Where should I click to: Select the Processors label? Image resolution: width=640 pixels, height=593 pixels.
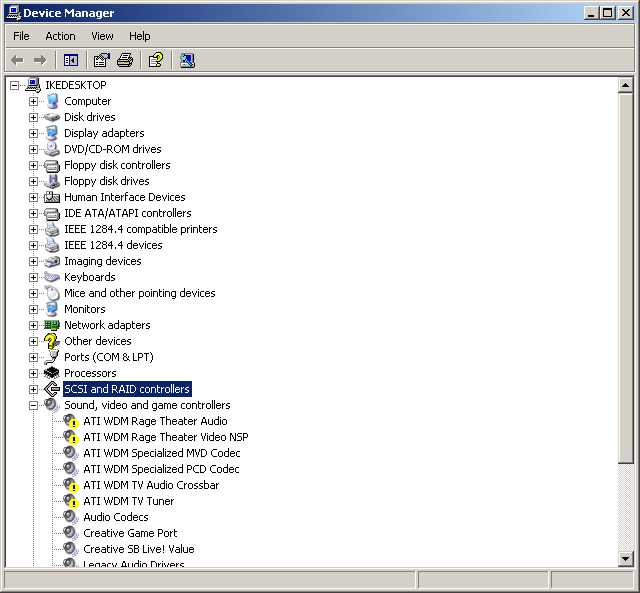(x=90, y=373)
